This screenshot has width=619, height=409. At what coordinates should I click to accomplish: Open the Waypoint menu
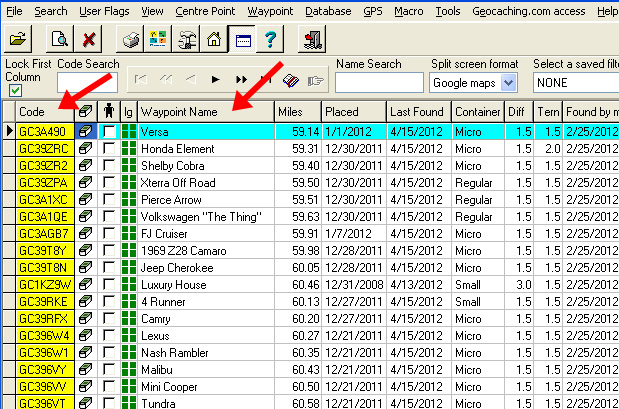coord(270,11)
